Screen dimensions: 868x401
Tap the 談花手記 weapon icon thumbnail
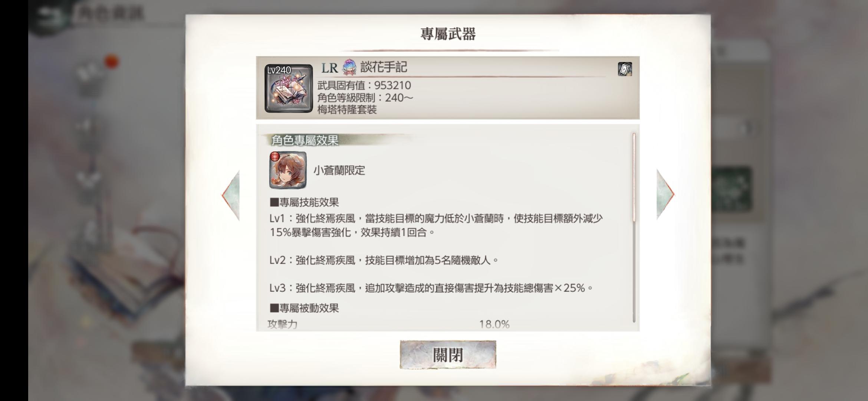click(x=289, y=88)
